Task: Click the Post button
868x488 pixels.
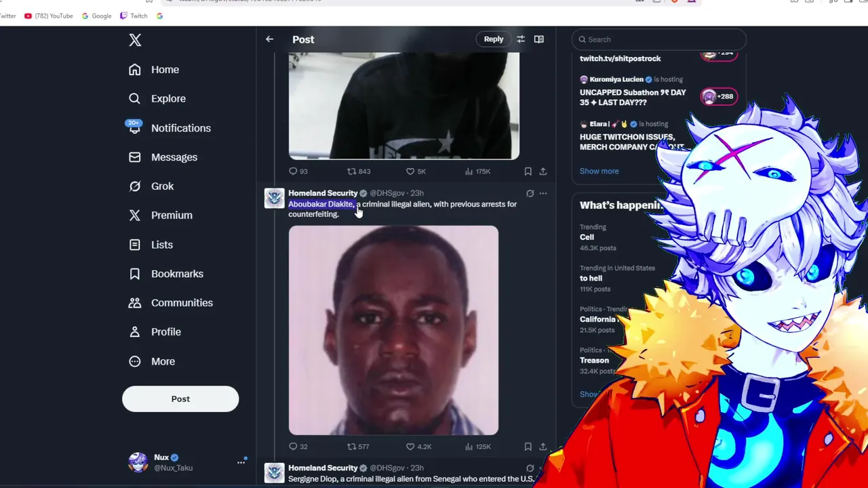Action: [180, 399]
